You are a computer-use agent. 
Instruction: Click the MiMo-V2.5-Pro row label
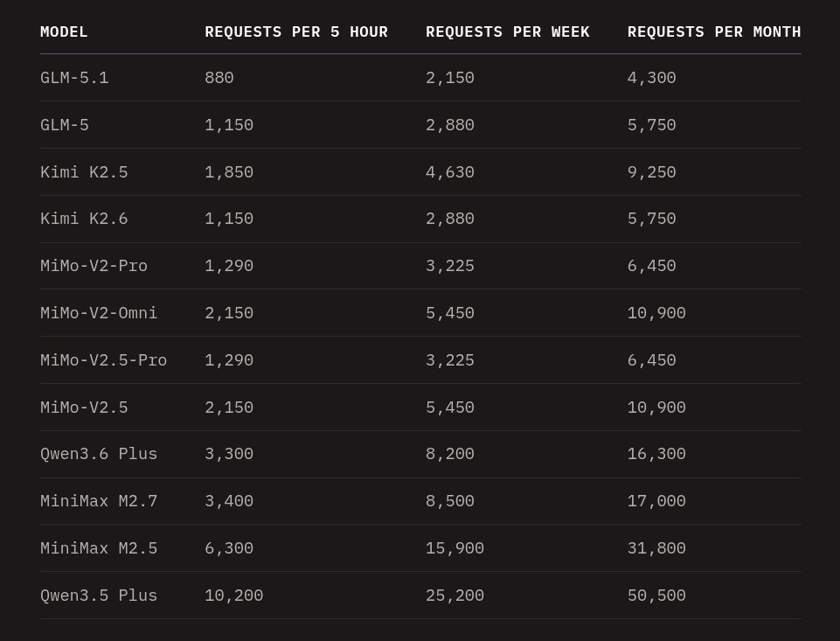coord(103,360)
